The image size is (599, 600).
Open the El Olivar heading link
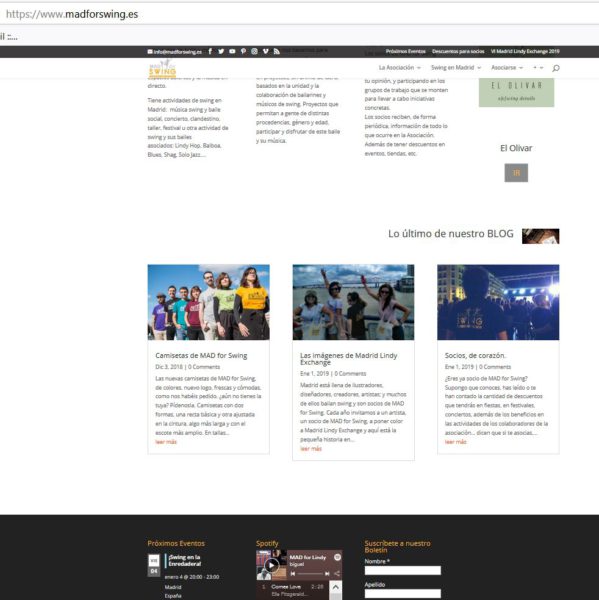(x=516, y=148)
